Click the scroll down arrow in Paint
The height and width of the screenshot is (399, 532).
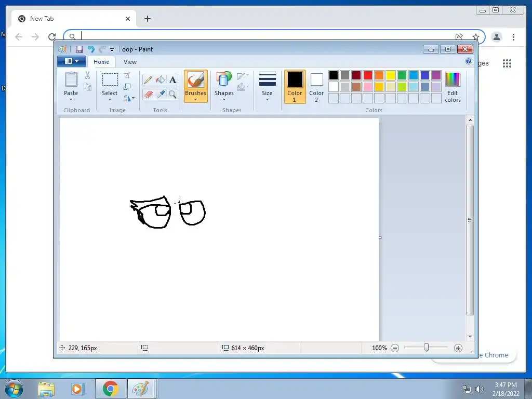click(470, 336)
